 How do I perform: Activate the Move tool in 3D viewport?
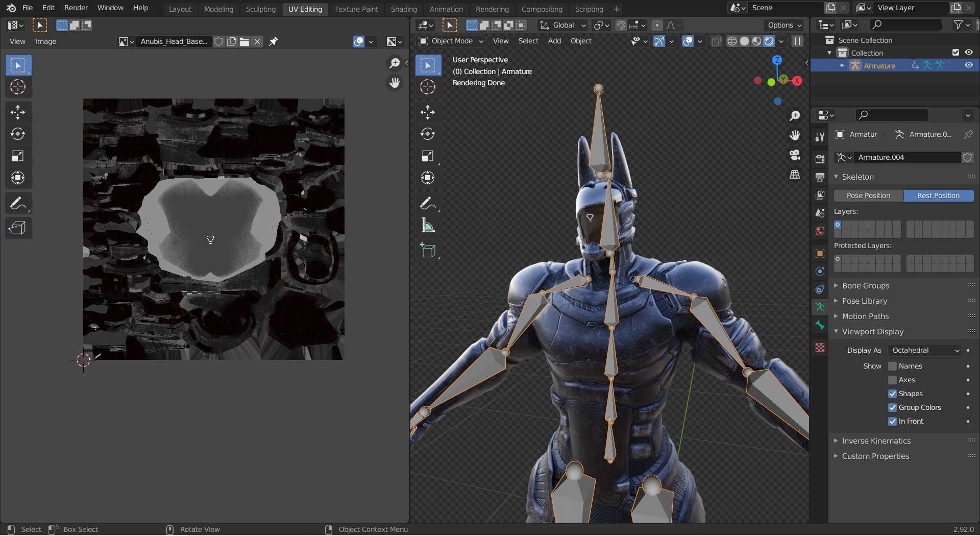(428, 112)
